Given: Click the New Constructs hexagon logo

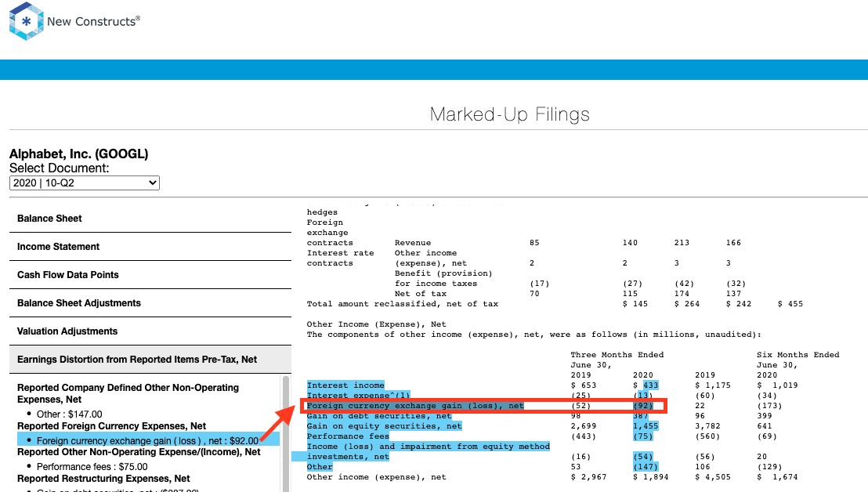Looking at the screenshot, I should tap(26, 21).
